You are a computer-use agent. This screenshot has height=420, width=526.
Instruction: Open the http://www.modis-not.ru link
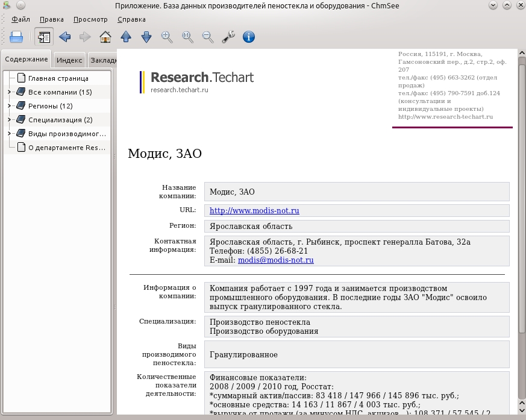coord(254,211)
